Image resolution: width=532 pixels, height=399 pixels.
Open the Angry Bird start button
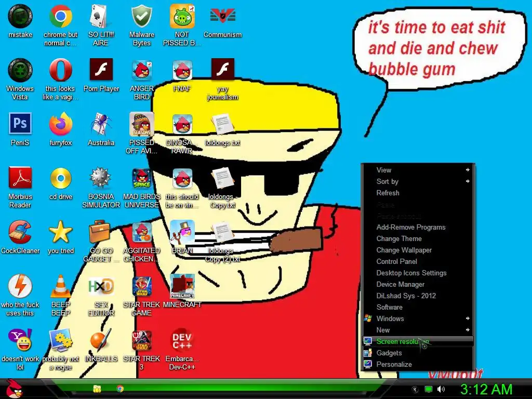click(x=14, y=389)
